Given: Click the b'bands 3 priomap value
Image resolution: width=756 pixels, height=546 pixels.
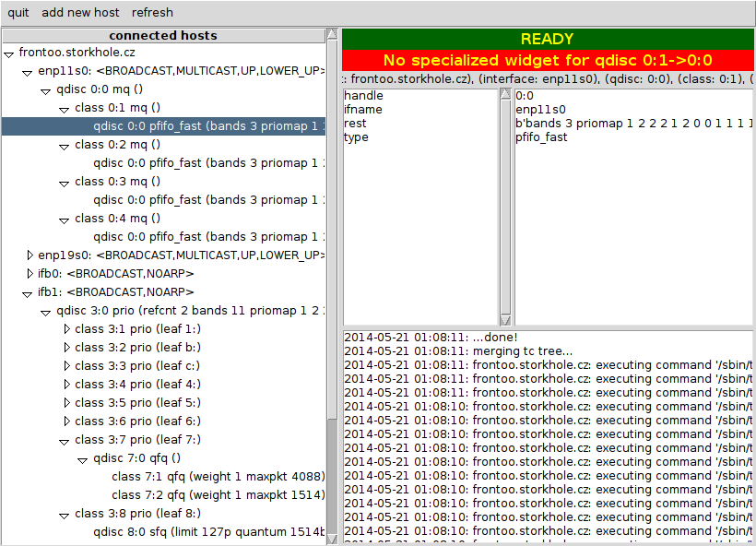Looking at the screenshot, I should (x=634, y=124).
